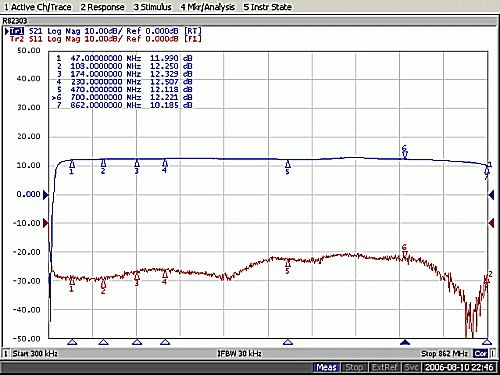Click the Start 300 kHz field
500x375 pixels.
pos(35,353)
